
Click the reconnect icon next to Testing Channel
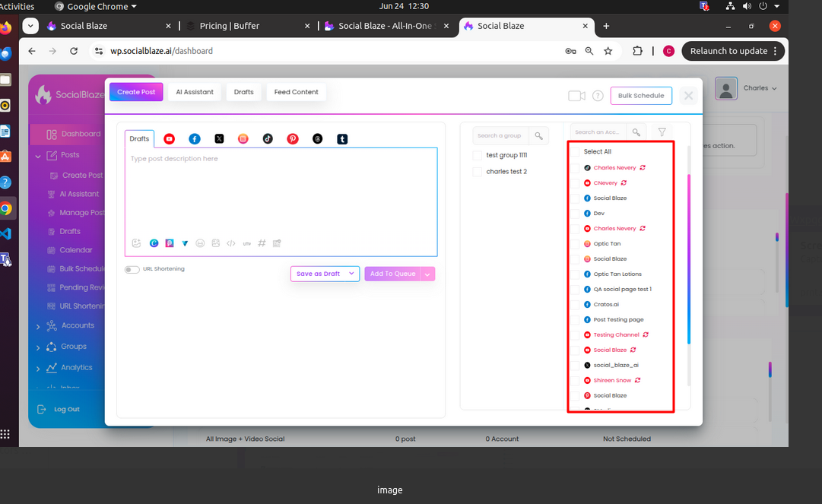646,334
